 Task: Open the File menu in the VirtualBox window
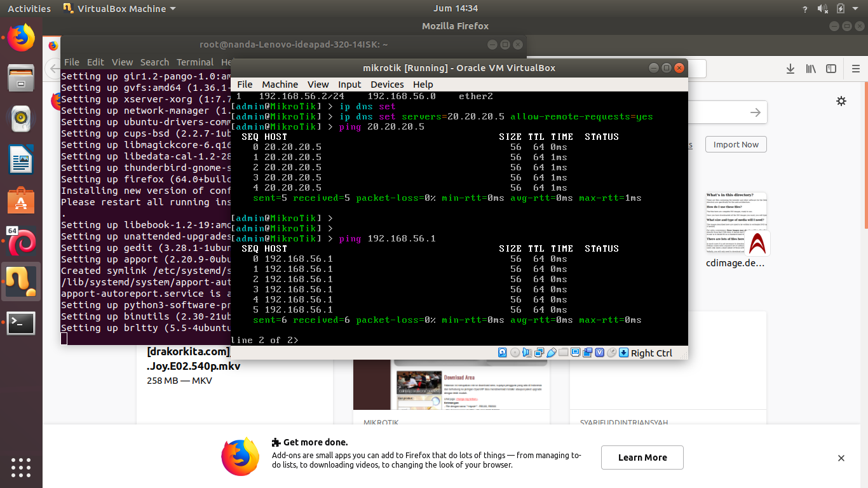[245, 85]
